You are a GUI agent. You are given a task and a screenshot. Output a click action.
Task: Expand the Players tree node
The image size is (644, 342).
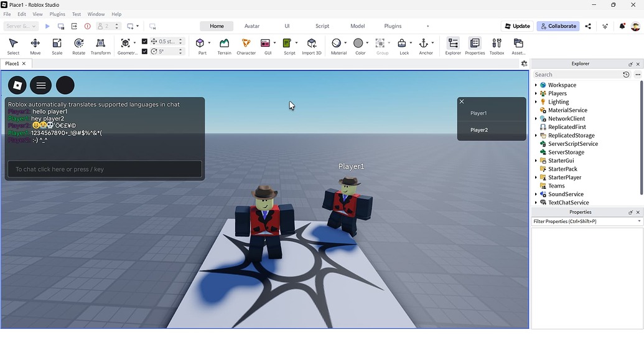tap(536, 93)
